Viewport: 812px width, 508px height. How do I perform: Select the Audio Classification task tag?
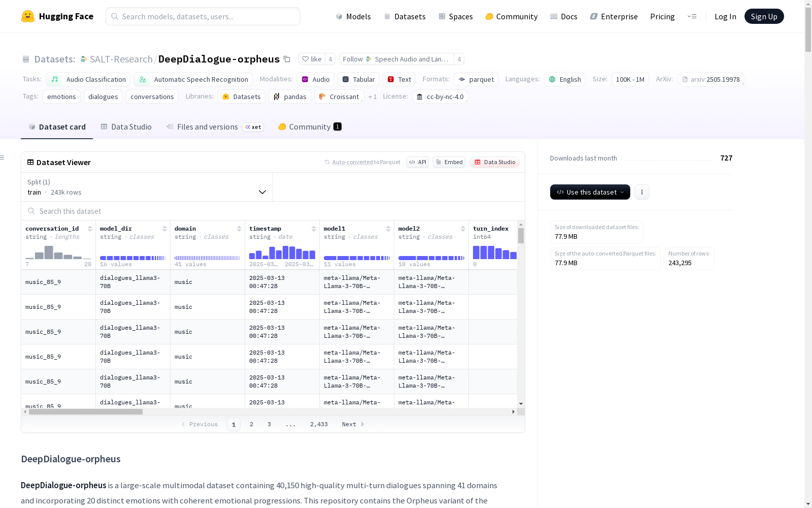coord(88,79)
